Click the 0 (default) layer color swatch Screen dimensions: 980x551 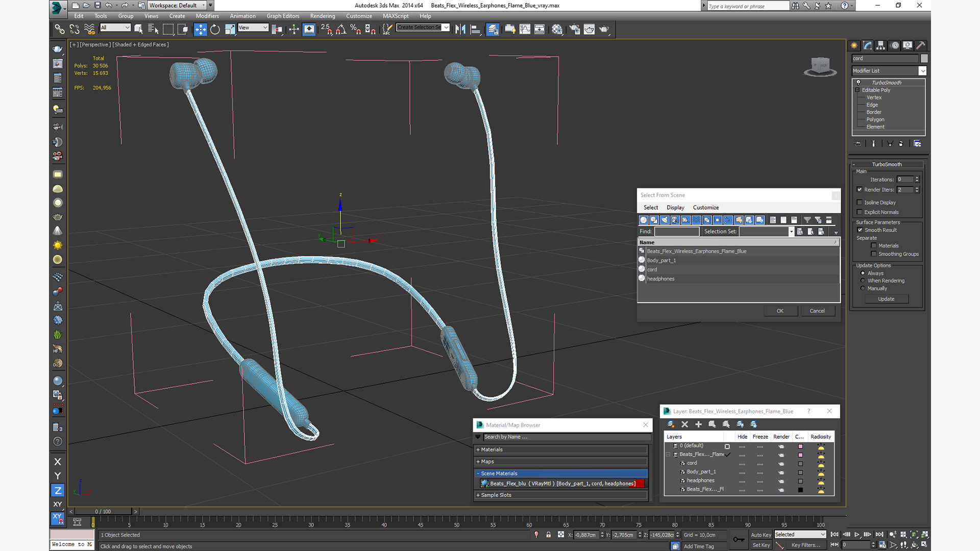(800, 446)
